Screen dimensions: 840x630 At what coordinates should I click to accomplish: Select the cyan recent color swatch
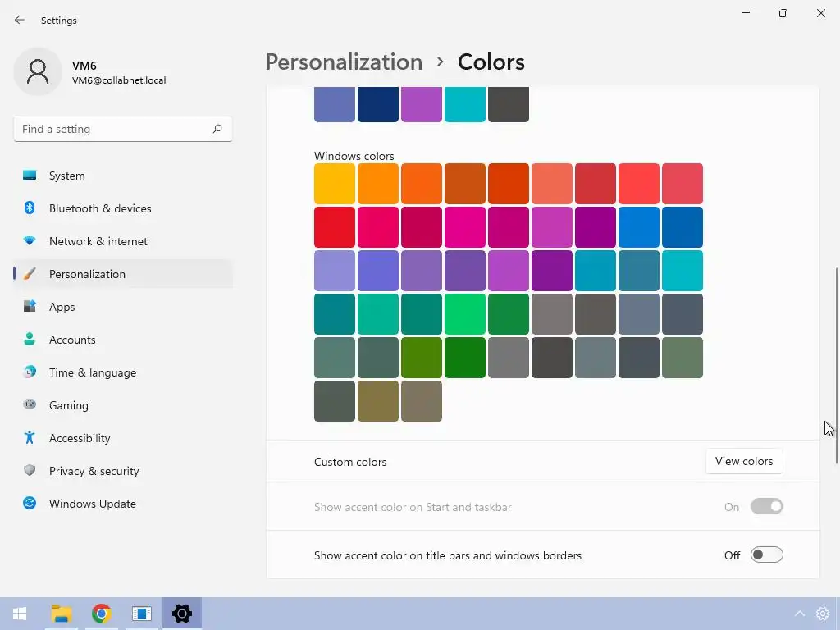465,104
